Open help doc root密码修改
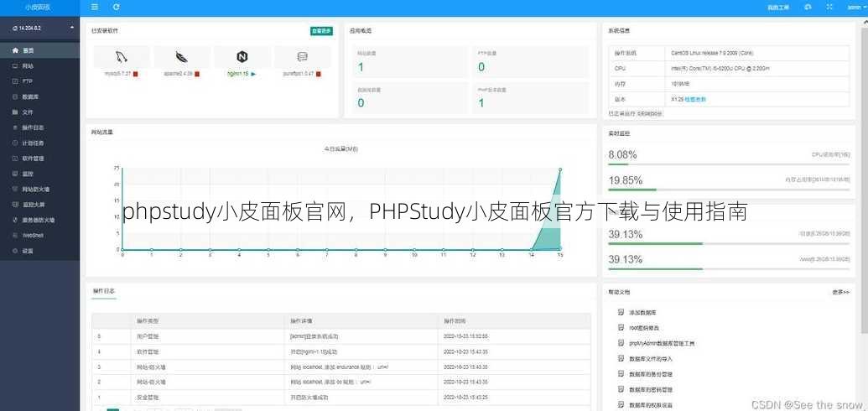This screenshot has width=868, height=411. coord(644,328)
